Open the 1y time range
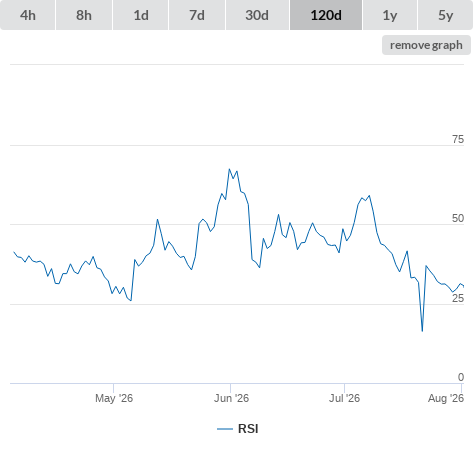Image resolution: width=474 pixels, height=455 pixels. (x=390, y=15)
